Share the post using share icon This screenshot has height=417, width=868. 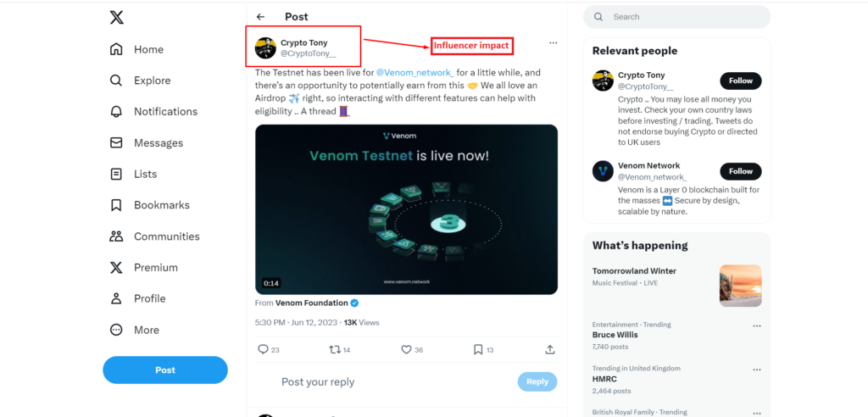tap(550, 349)
